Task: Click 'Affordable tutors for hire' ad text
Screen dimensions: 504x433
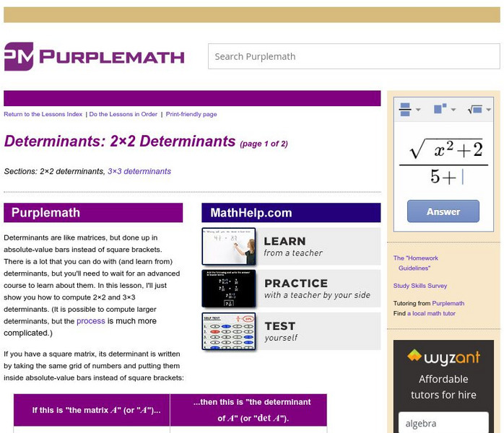Action: point(443,387)
